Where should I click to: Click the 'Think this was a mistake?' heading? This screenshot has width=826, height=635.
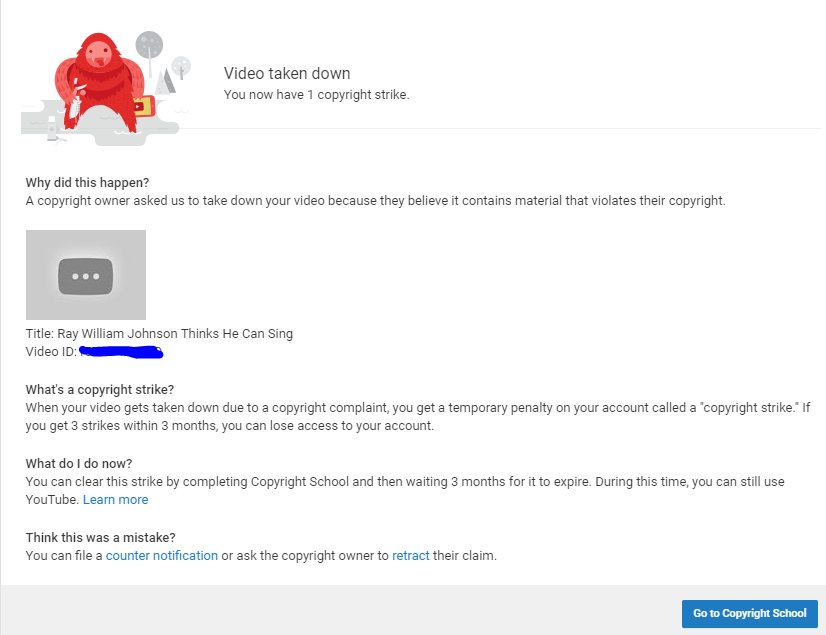[101, 537]
